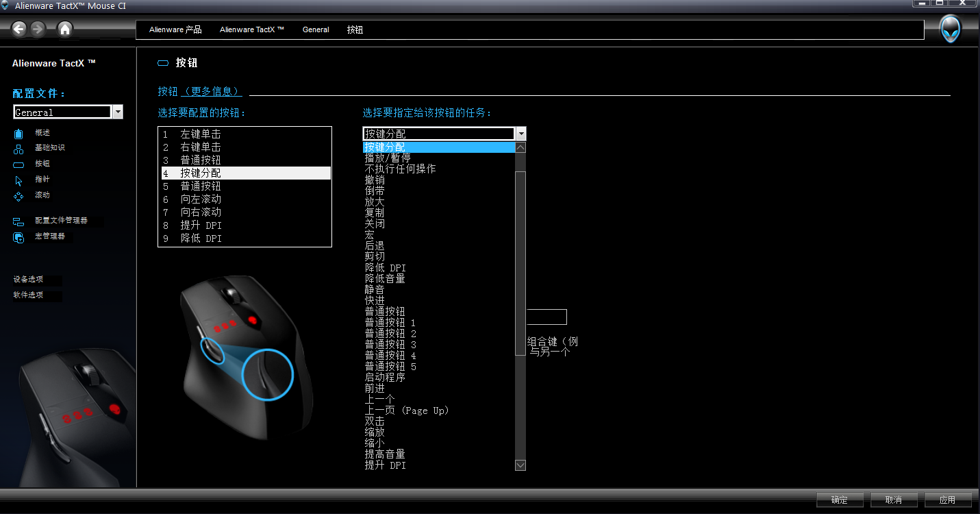Select button row 5 普通按钮
This screenshot has width=980, height=514.
point(245,186)
